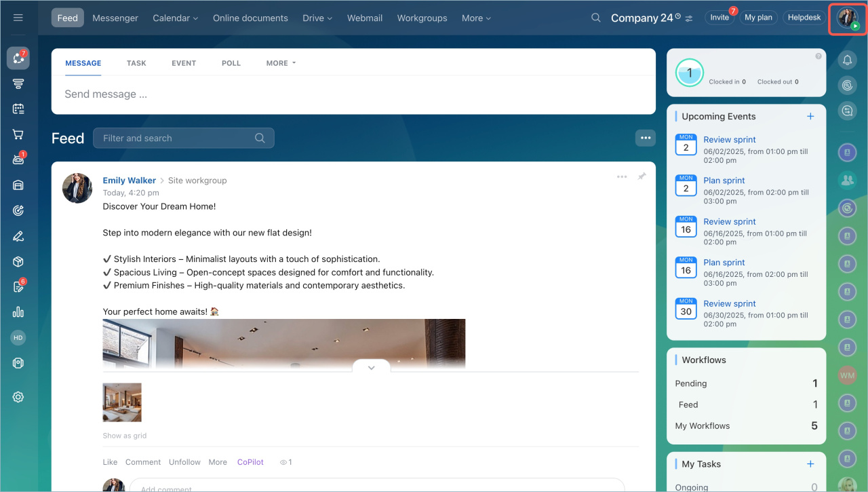
Task: Switch to the TASK tab
Action: (x=136, y=63)
